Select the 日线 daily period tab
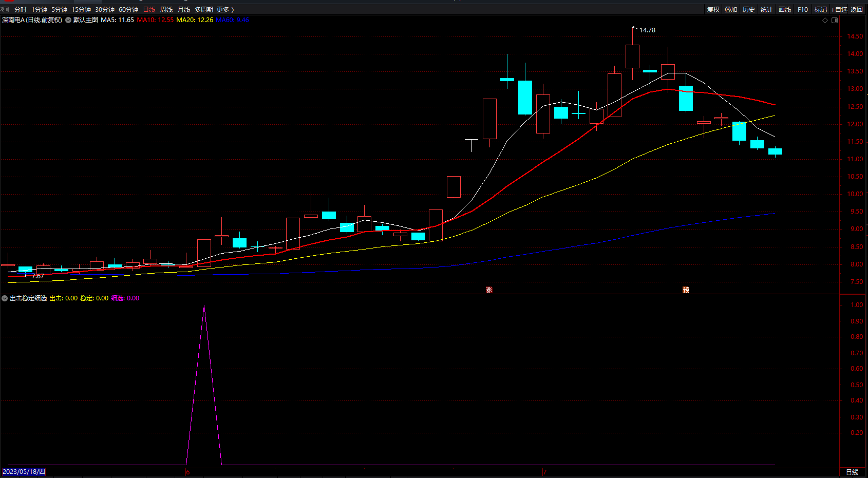 tap(149, 10)
